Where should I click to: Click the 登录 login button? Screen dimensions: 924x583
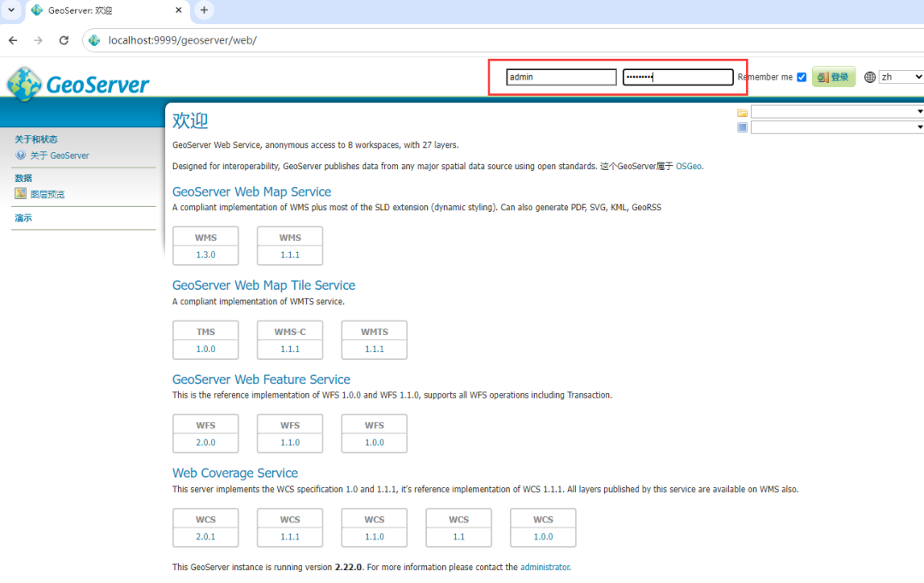click(833, 77)
